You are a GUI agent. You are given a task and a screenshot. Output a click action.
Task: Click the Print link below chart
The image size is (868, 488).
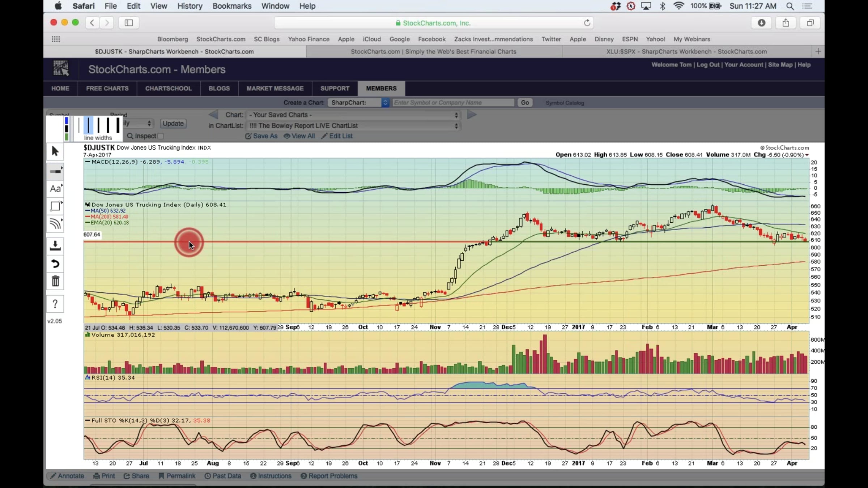point(104,476)
